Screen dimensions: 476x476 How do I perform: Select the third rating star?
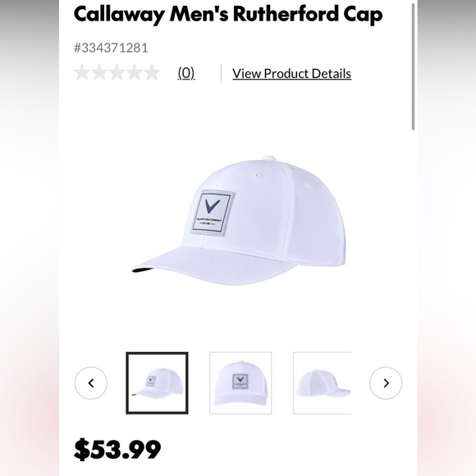click(117, 73)
